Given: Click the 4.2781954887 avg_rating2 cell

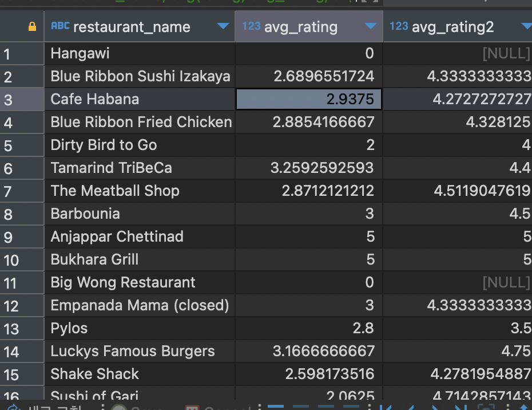Looking at the screenshot, I should click(x=458, y=374).
